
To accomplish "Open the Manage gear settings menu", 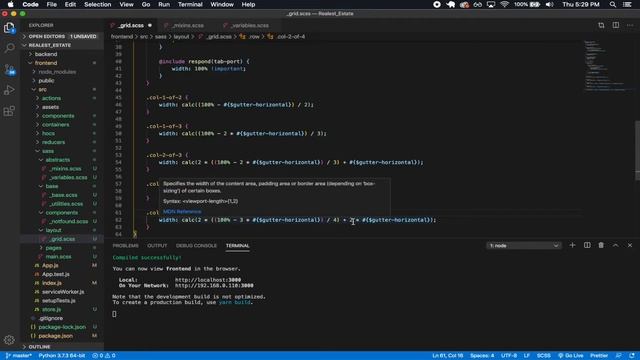I will point(9,340).
